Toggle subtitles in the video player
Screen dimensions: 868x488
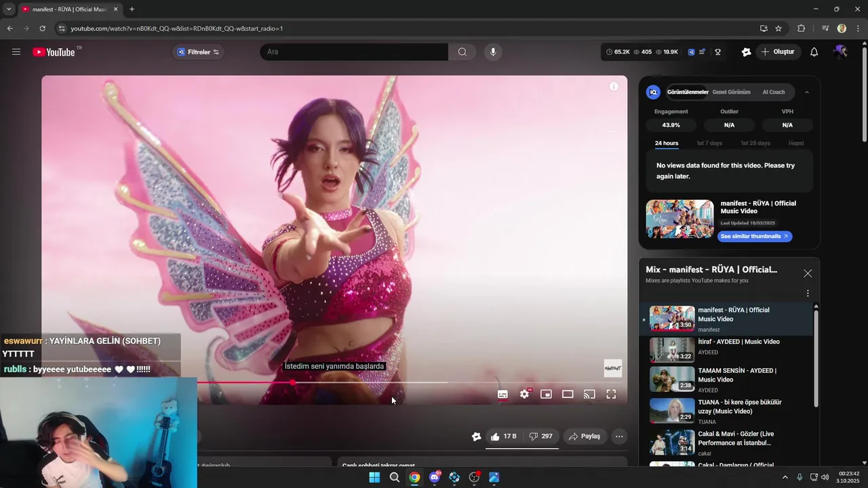[502, 394]
